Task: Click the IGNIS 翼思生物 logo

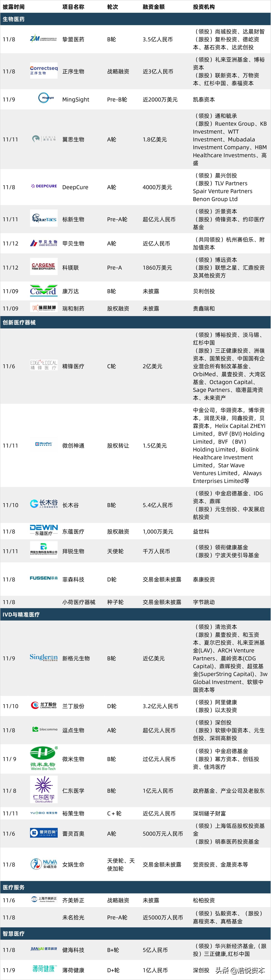Action: 44,139
